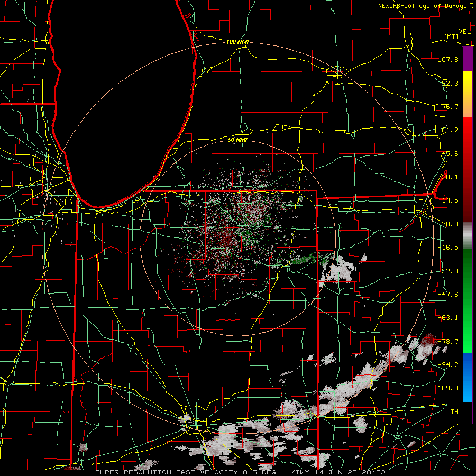Select the 76.7 velocity scale label
Screen dimensions: 476x476
450,106
